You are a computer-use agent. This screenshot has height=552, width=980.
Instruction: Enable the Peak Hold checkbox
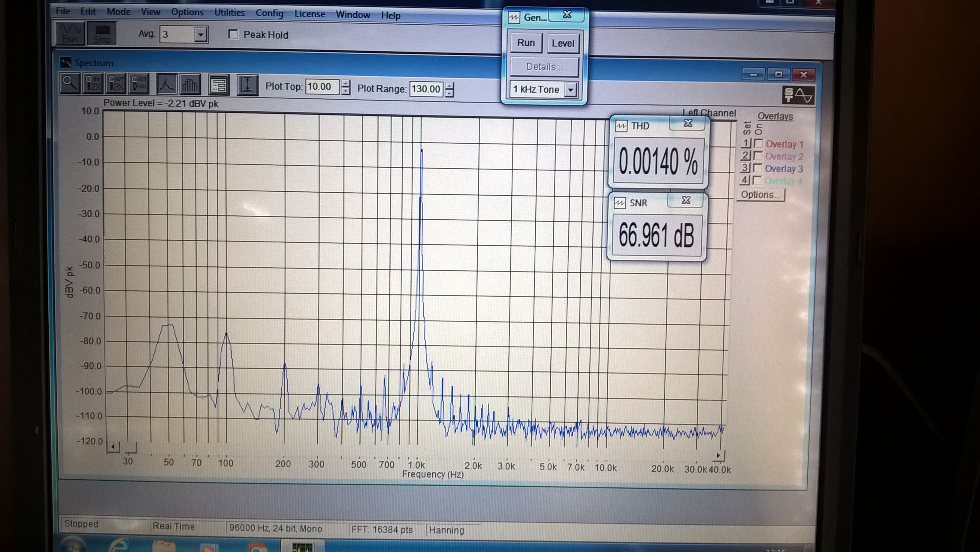click(x=233, y=34)
